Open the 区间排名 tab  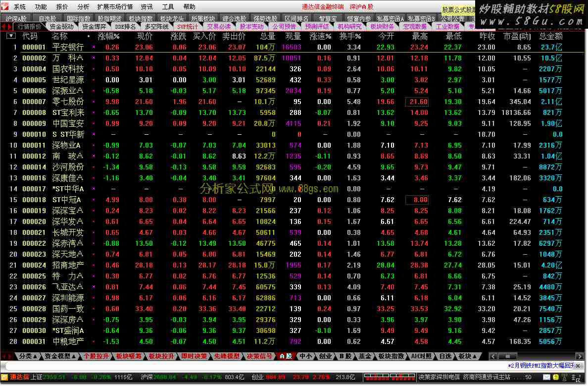point(296,18)
